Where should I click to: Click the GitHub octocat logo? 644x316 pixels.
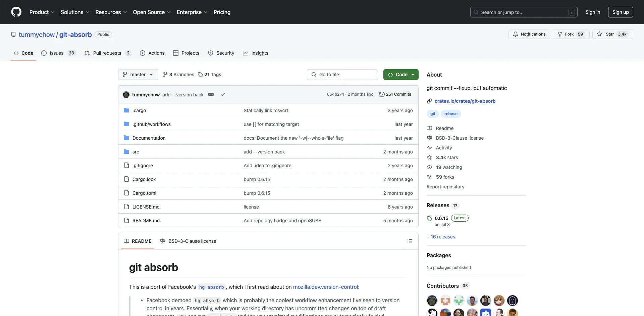click(x=16, y=12)
